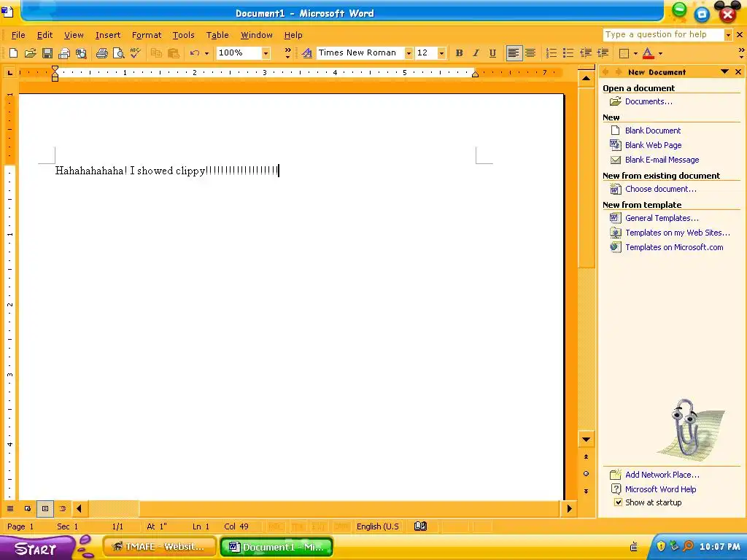Open the Insert menu
The height and width of the screenshot is (560, 747).
pos(108,35)
